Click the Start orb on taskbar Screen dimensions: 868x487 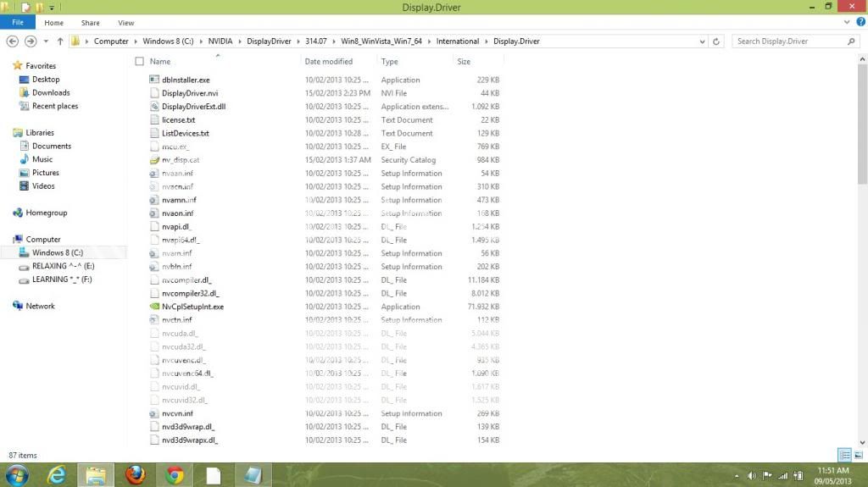pyautogui.click(x=17, y=475)
